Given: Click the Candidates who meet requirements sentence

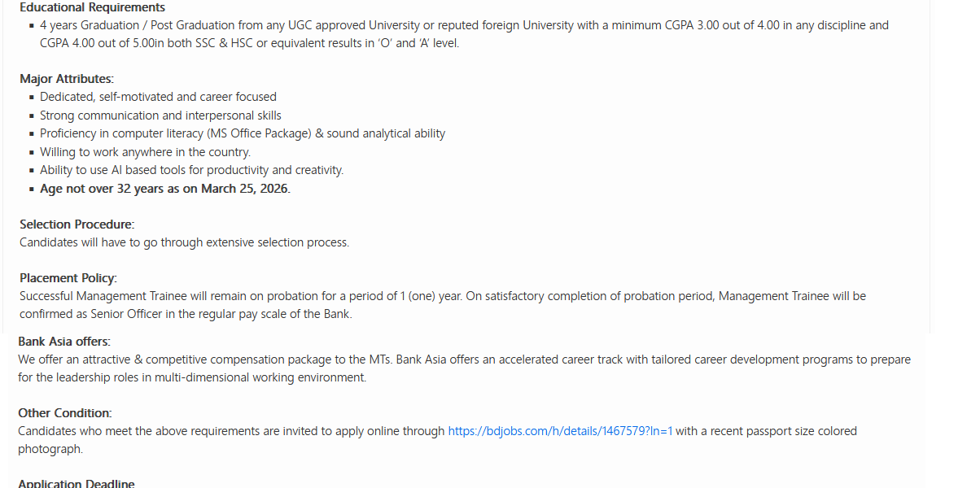Looking at the screenshot, I should (232, 431).
